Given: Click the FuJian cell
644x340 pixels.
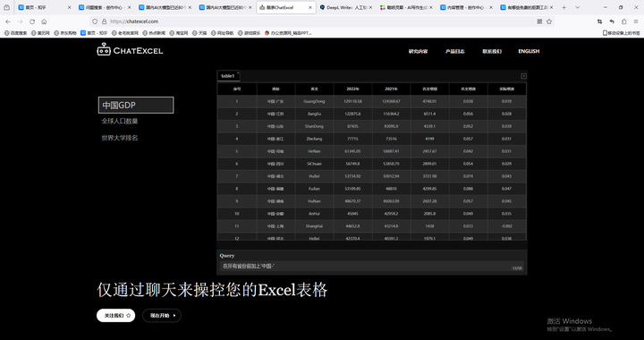Looking at the screenshot, I should (314, 189).
